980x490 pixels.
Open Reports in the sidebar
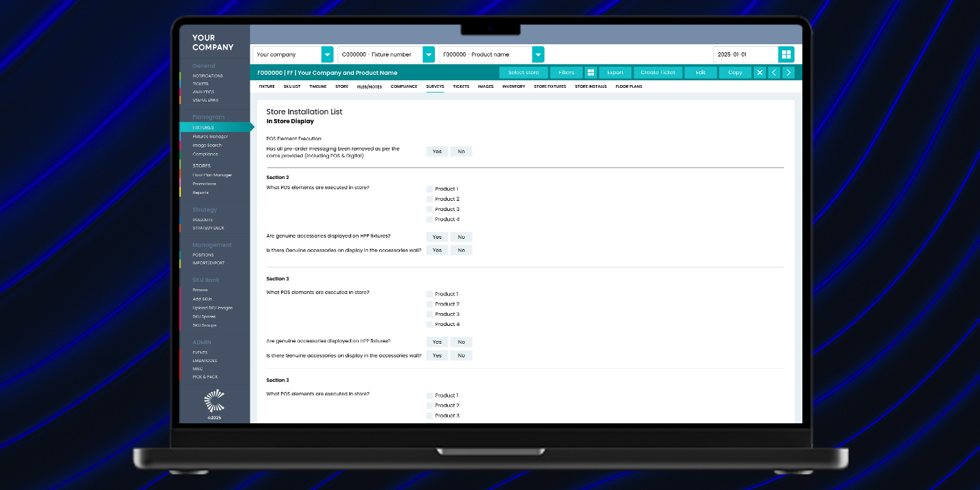[x=201, y=193]
